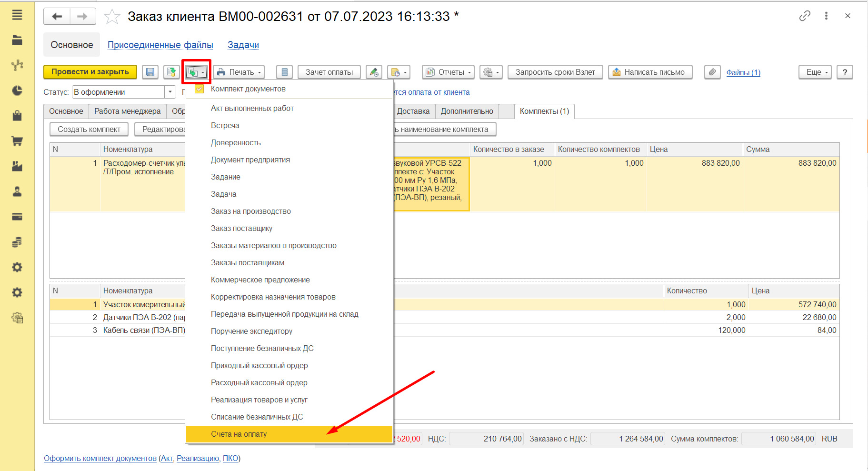Toggle the Комплект документов checkbox item
The height and width of the screenshot is (471, 868).
click(199, 89)
